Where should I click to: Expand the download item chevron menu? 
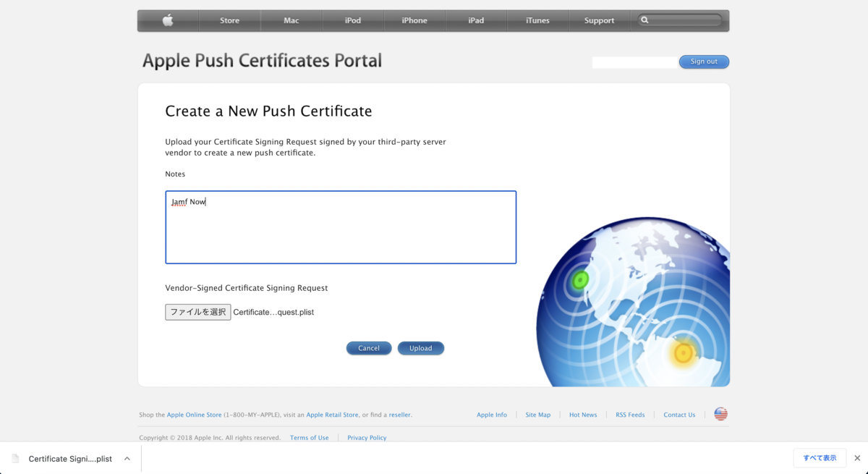(127, 458)
